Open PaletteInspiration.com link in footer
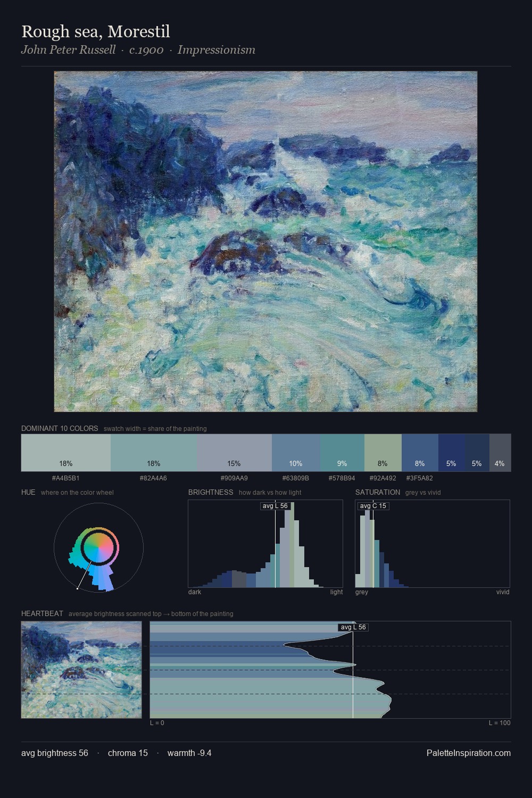Screen dimensions: 532x798 (x=469, y=753)
